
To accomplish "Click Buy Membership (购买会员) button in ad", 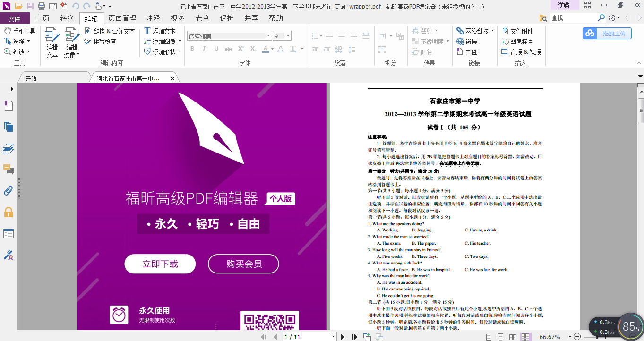I will (x=243, y=264).
